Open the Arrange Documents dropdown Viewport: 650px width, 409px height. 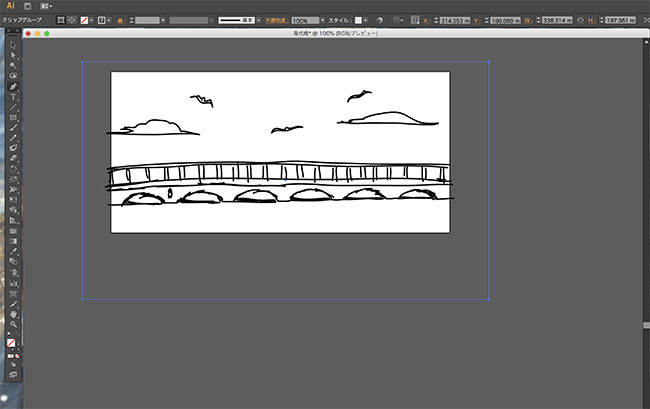46,6
